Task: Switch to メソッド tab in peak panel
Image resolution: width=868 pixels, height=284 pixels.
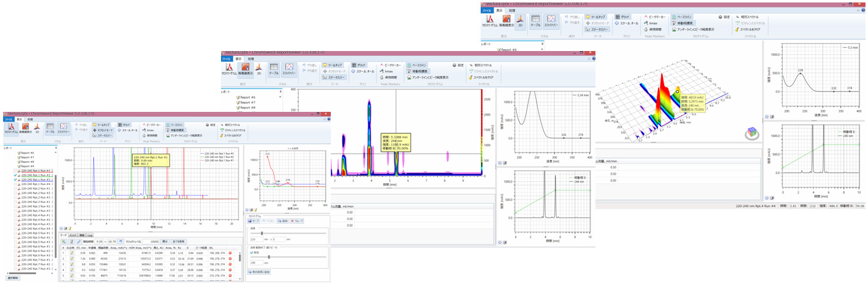Action: pos(72,235)
